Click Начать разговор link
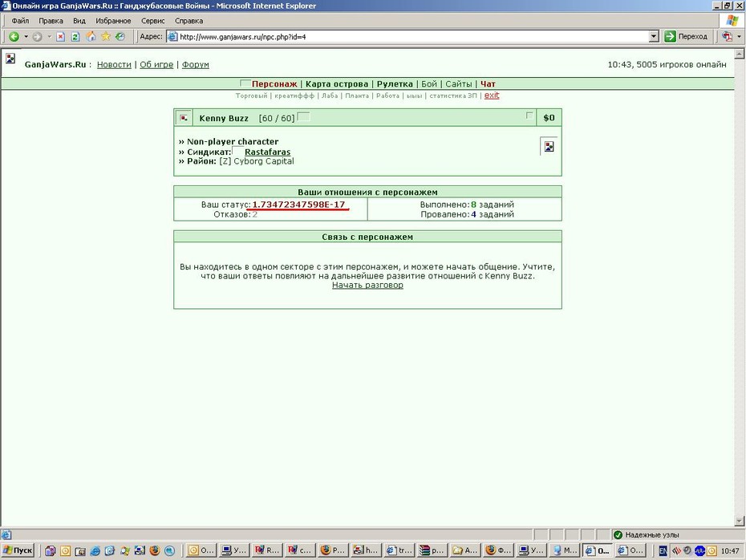The width and height of the screenshot is (746, 560). [367, 285]
